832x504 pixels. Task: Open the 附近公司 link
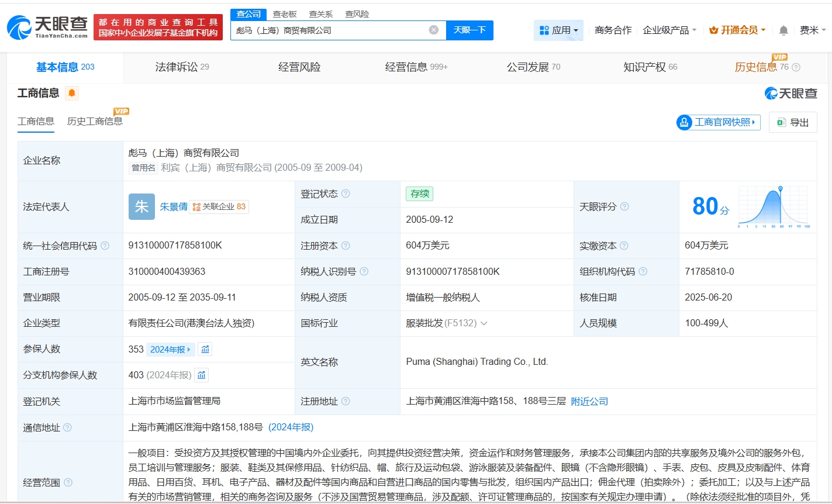pos(589,402)
